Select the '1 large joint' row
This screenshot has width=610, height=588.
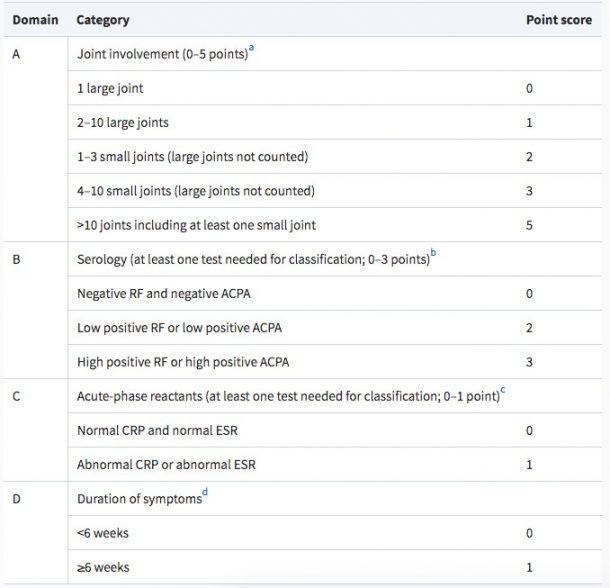[x=110, y=88]
